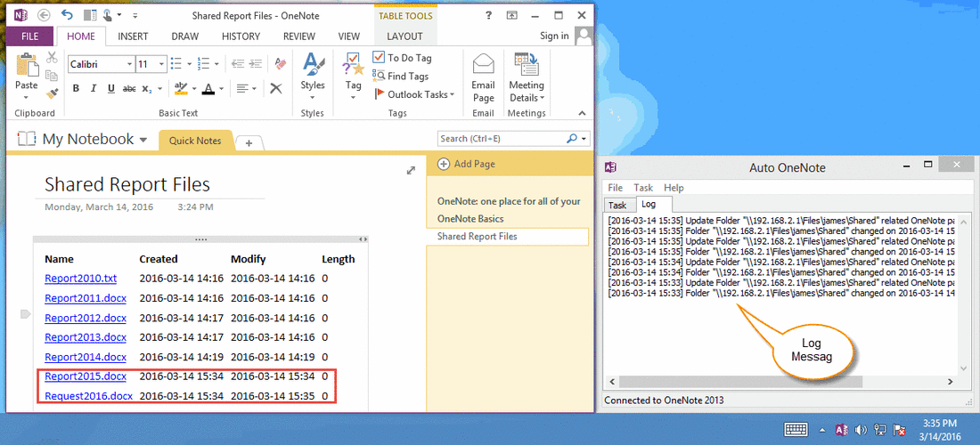Switch to Task tab in Auto OneNote
The width and height of the screenshot is (980, 445).
pos(617,205)
